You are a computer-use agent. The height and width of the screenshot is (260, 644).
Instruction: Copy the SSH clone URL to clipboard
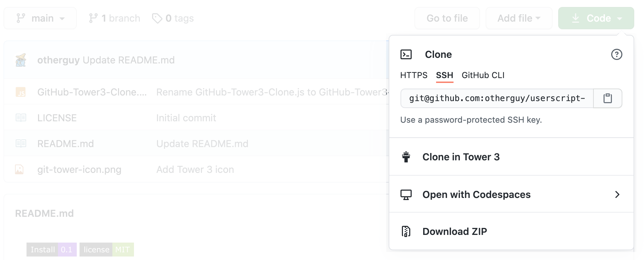coord(608,98)
